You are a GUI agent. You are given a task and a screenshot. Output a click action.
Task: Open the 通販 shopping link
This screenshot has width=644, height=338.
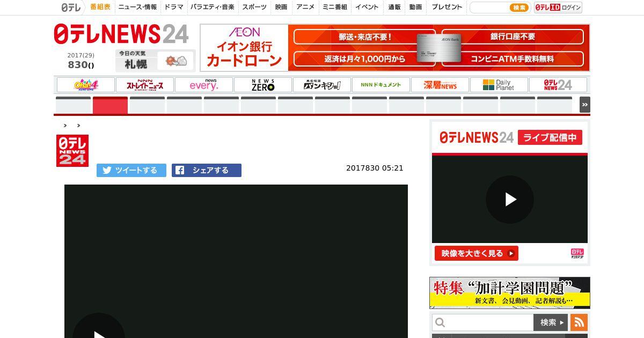394,7
